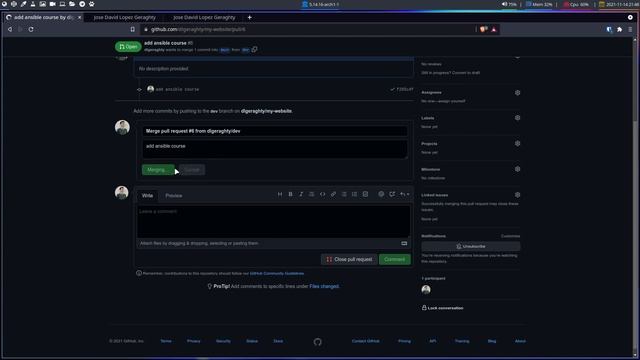Click the GitHub logo in the footer
640x360 pixels.
(x=318, y=342)
